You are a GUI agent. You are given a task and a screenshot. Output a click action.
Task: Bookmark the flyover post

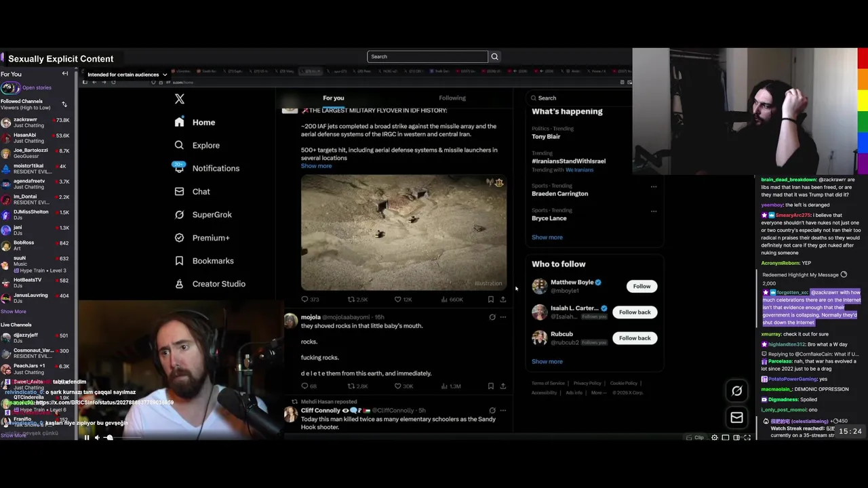[491, 300]
